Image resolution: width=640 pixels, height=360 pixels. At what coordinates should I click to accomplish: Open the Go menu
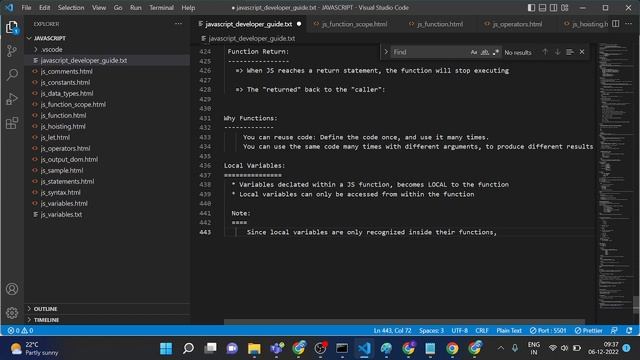[x=118, y=8]
